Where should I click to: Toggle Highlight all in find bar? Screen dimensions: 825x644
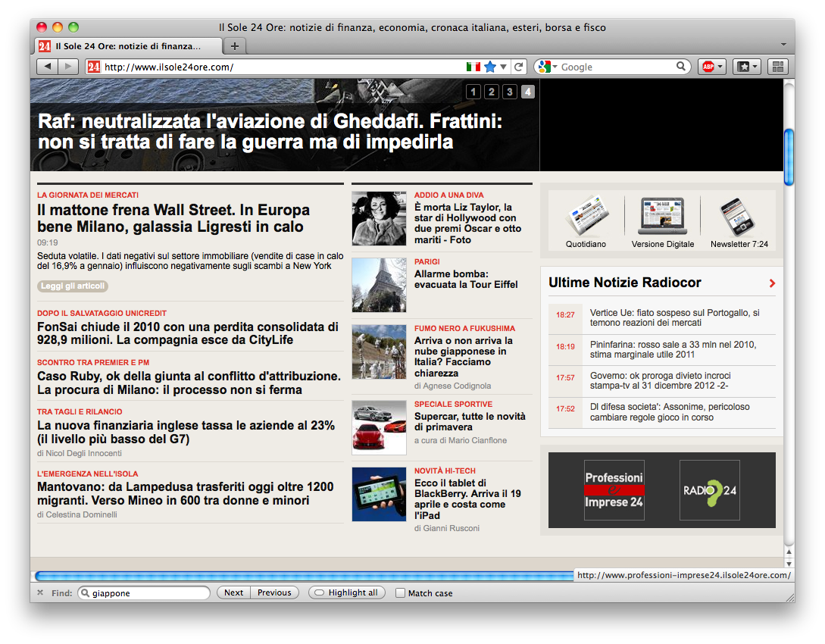347,592
